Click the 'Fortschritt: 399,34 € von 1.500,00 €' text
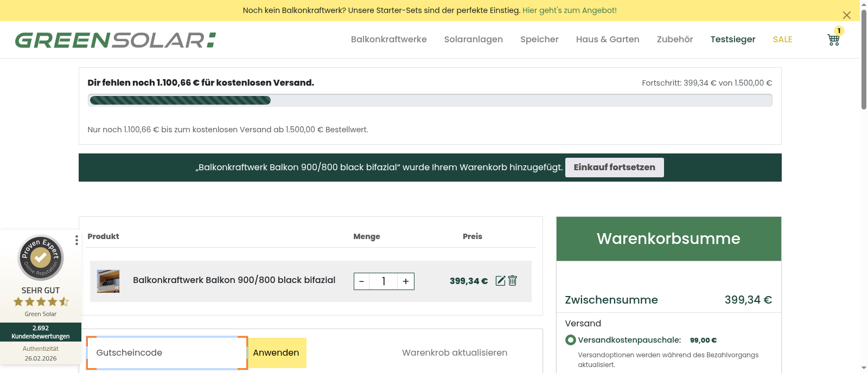 pos(707,83)
